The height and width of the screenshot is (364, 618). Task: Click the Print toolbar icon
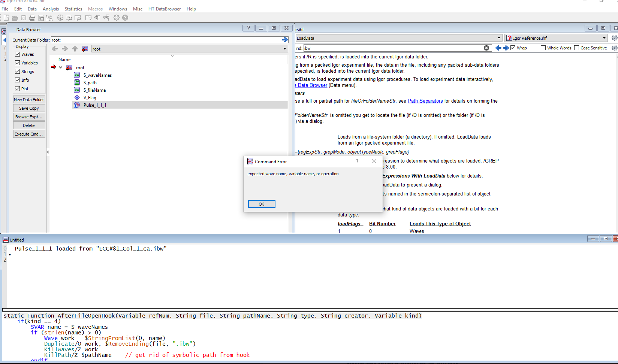pyautogui.click(x=32, y=18)
